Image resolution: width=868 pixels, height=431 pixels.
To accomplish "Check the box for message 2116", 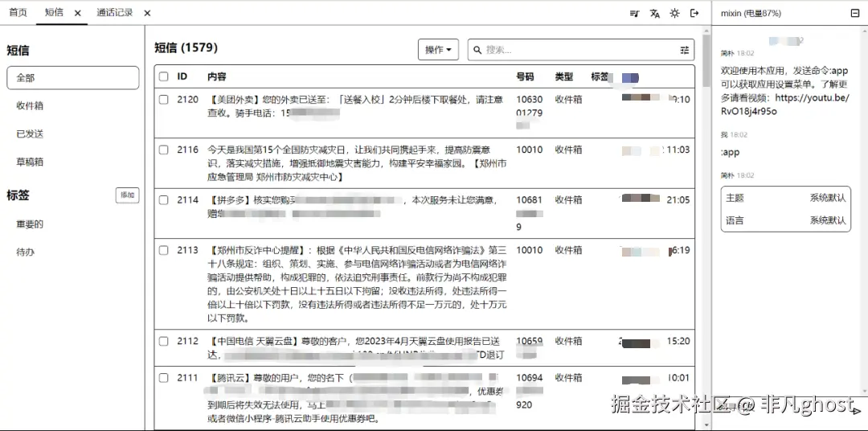I will pos(163,150).
